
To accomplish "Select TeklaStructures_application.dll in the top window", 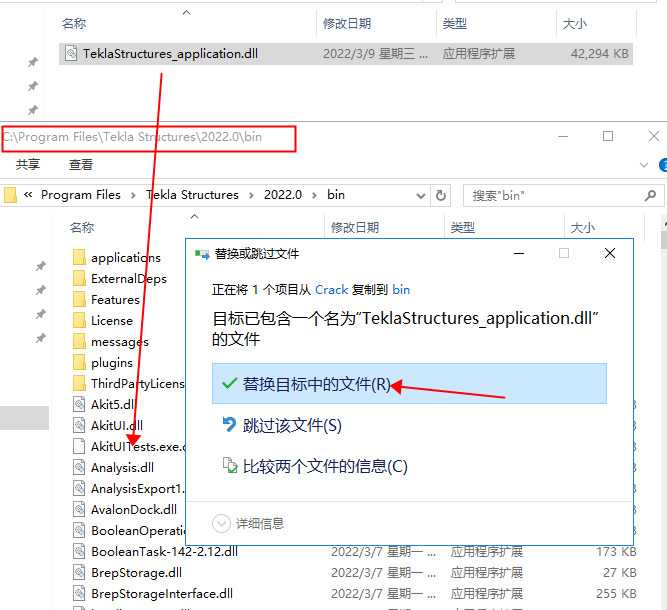I will (x=346, y=54).
